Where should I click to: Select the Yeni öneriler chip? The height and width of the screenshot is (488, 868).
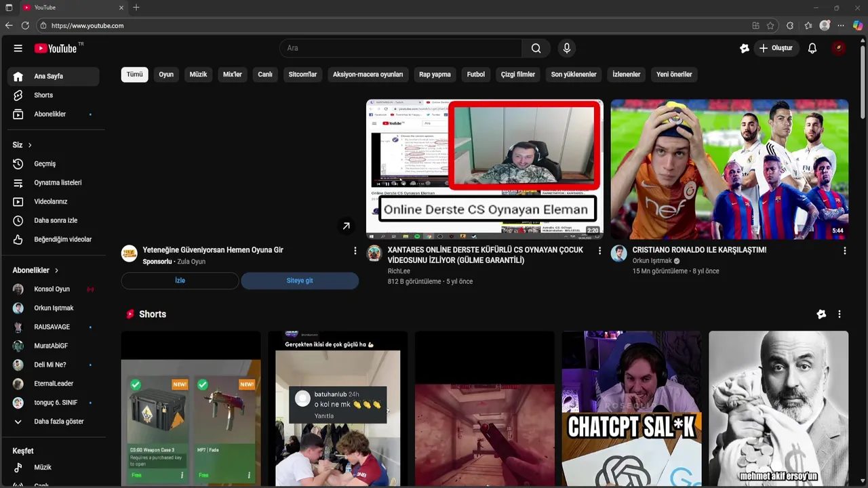(674, 75)
